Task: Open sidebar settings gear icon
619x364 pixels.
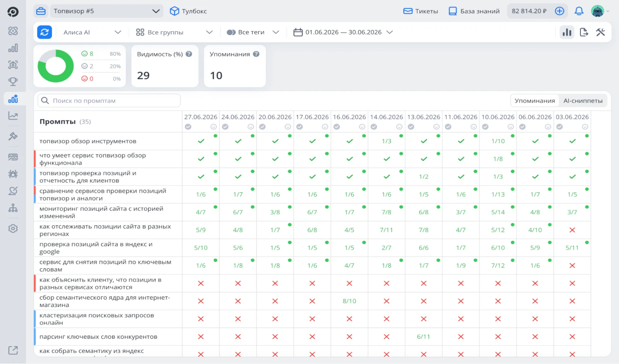Action: point(13,229)
